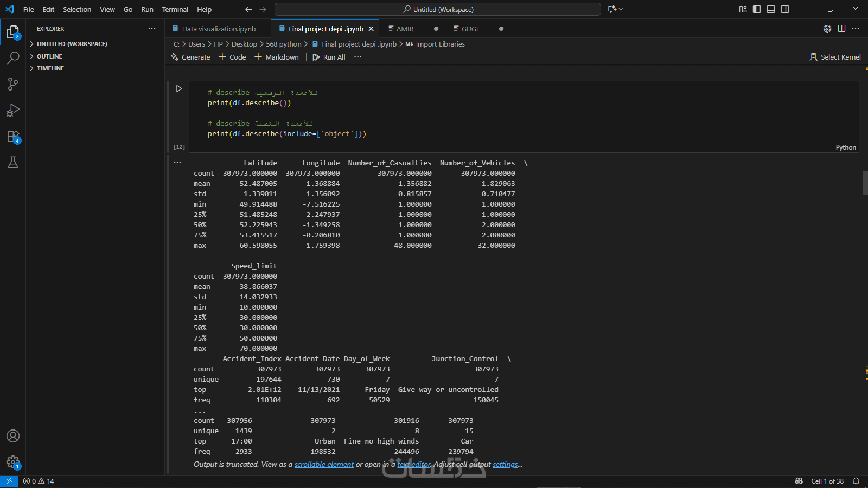Expand the Timeline section

pos(50,68)
